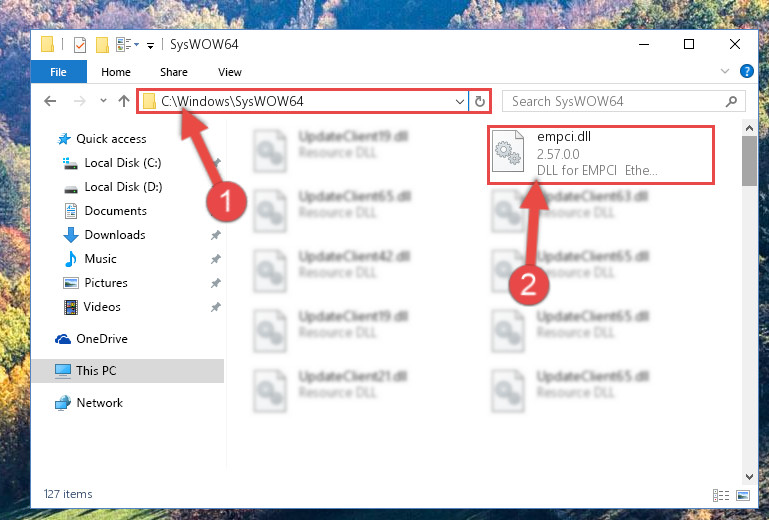Image resolution: width=769 pixels, height=520 pixels.
Task: Switch to the View ribbon tab
Action: (230, 72)
